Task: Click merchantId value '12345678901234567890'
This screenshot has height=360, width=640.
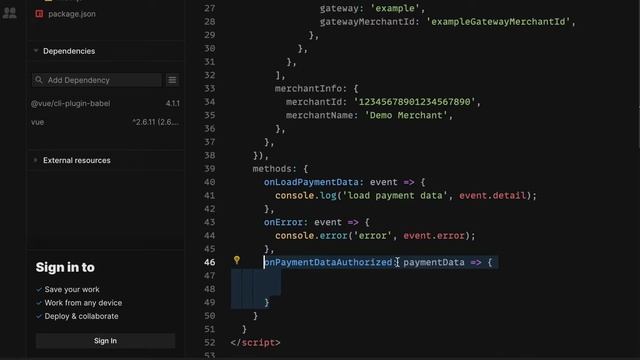Action: pyautogui.click(x=414, y=102)
